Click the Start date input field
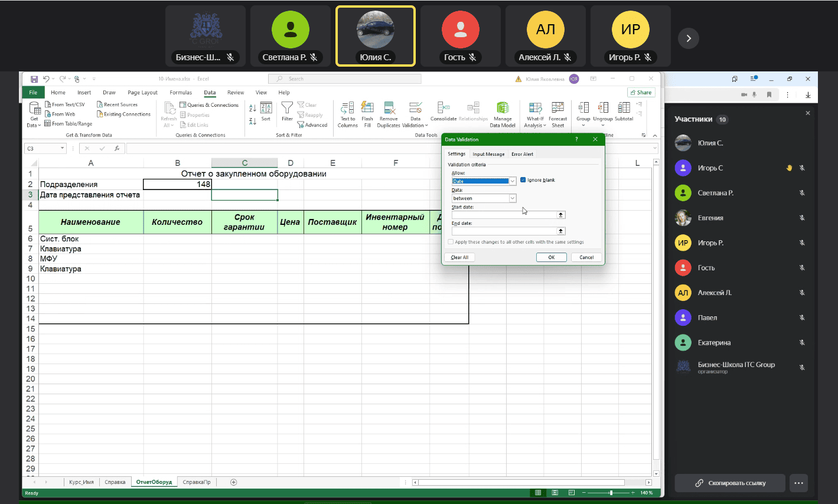 tap(504, 215)
